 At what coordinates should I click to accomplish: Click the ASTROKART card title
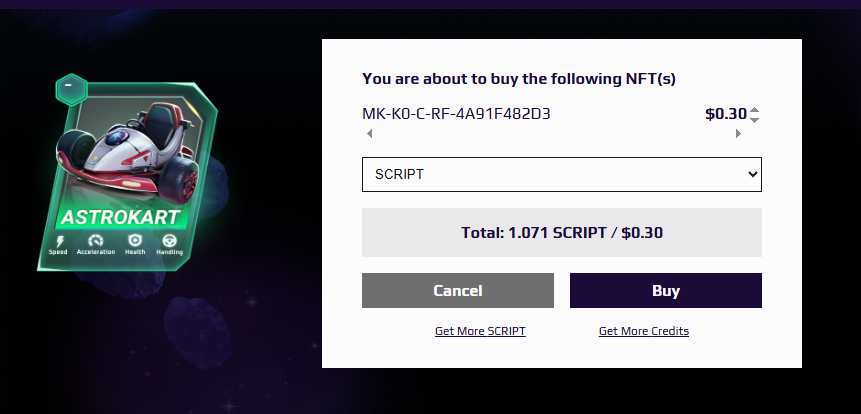tap(120, 217)
